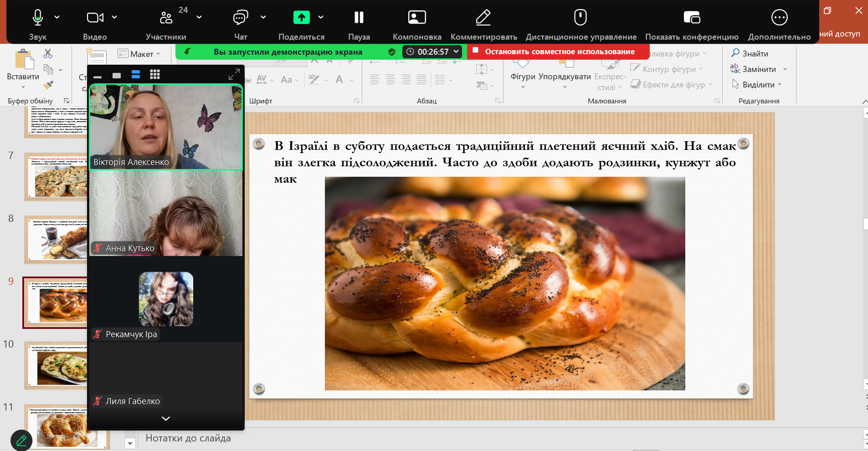Click Дистанционное управление mouse icon
Screen dimensions: 868x451
pyautogui.click(x=580, y=18)
